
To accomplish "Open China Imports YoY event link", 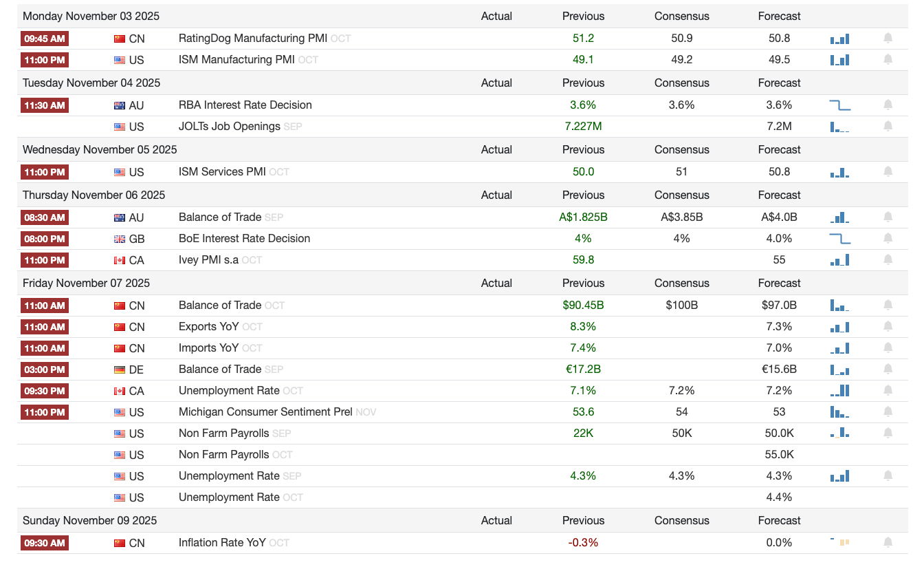I will [208, 348].
